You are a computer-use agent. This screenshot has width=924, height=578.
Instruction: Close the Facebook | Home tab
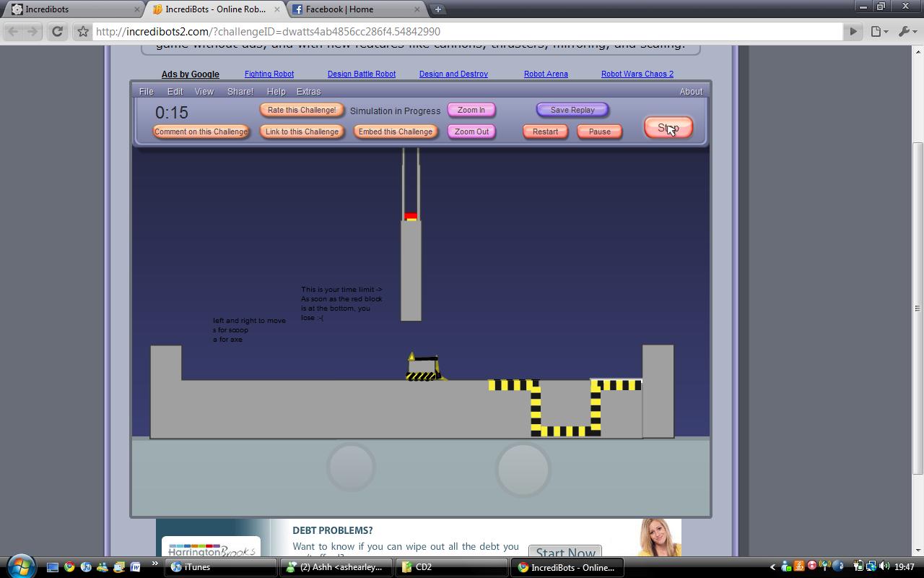coord(417,9)
